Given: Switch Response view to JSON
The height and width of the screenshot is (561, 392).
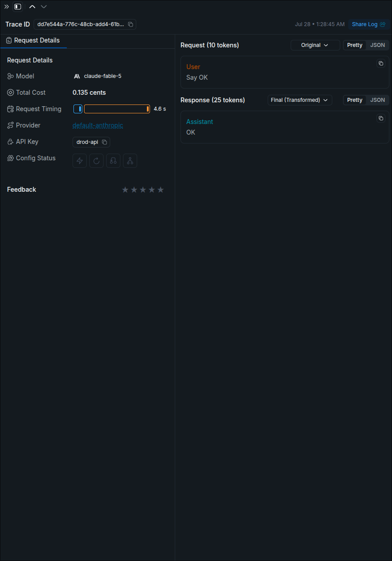Looking at the screenshot, I should [x=377, y=100].
